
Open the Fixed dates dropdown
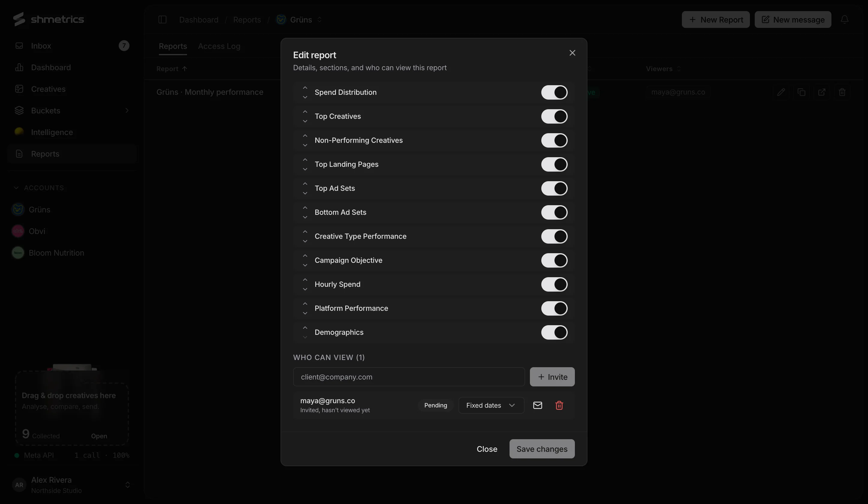tap(491, 405)
